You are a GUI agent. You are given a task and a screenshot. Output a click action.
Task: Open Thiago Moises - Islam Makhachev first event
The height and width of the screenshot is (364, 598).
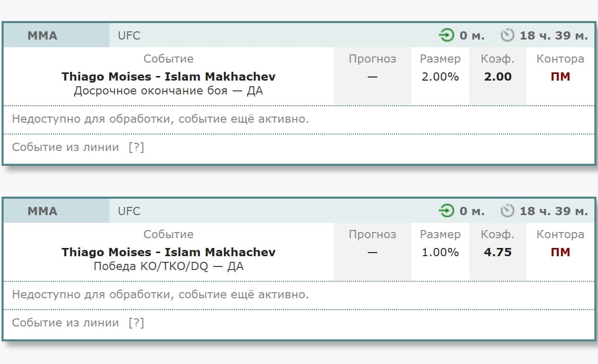pos(169,76)
